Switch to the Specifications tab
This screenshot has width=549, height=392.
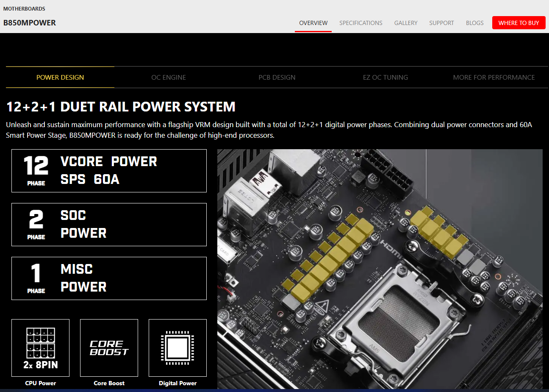coord(361,23)
